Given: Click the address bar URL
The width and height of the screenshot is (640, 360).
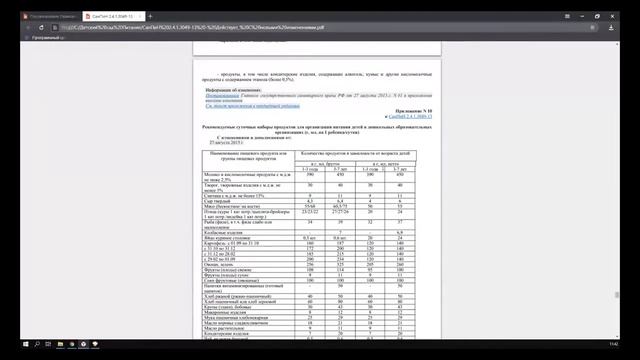Looking at the screenshot, I should (x=192, y=27).
